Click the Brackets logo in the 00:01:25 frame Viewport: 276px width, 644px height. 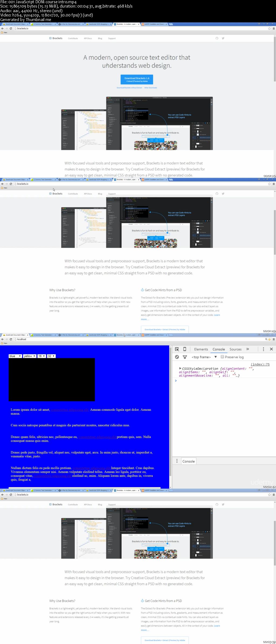tap(56, 38)
